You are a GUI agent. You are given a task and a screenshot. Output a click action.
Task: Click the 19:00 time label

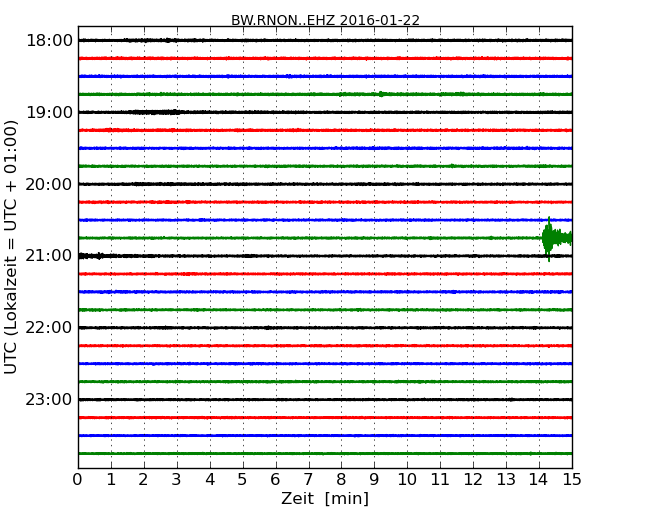tap(49, 112)
